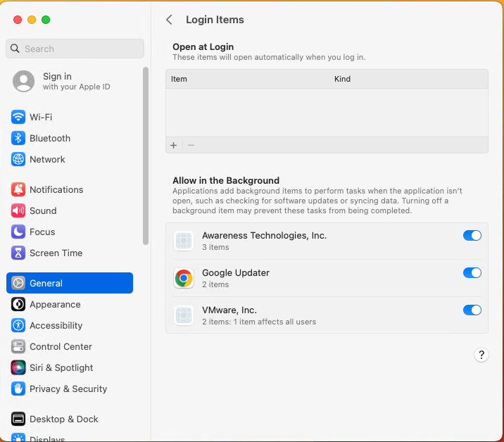Disable Awareness Technologies background toggle
Viewport: 504px width, 442px height.
point(472,236)
